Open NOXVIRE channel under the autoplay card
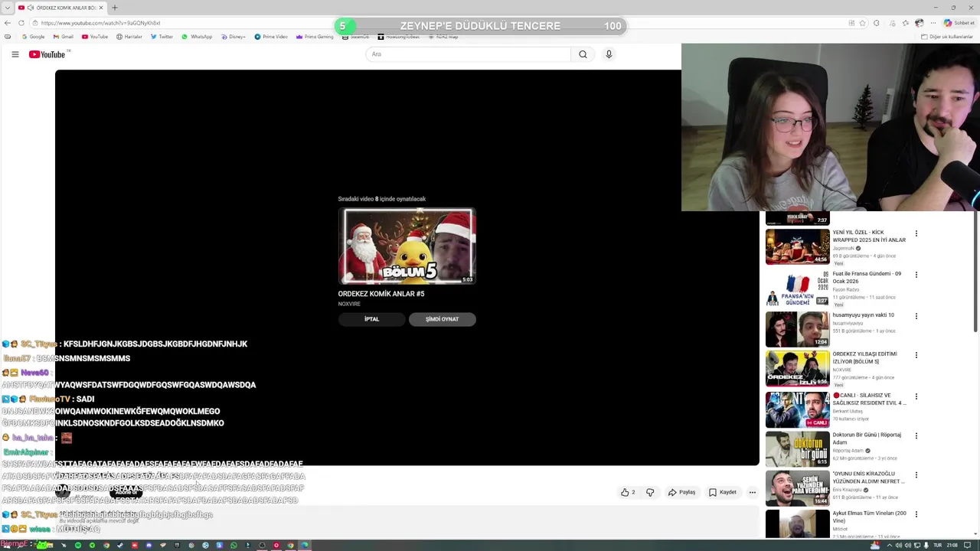Screen dimensions: 980x551 349,304
